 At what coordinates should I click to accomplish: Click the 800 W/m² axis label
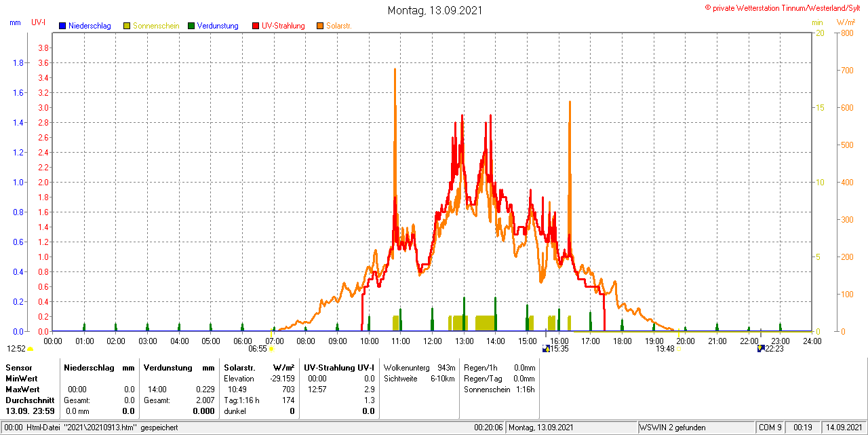click(x=846, y=33)
